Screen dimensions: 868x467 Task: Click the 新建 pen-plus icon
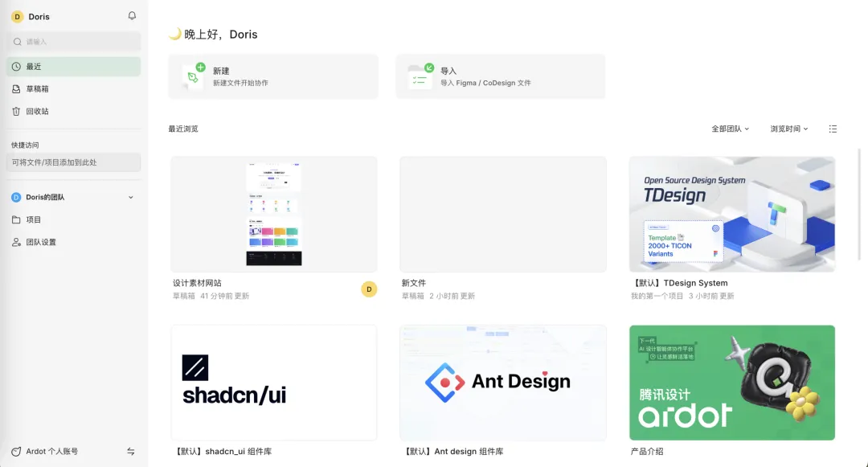click(x=194, y=76)
